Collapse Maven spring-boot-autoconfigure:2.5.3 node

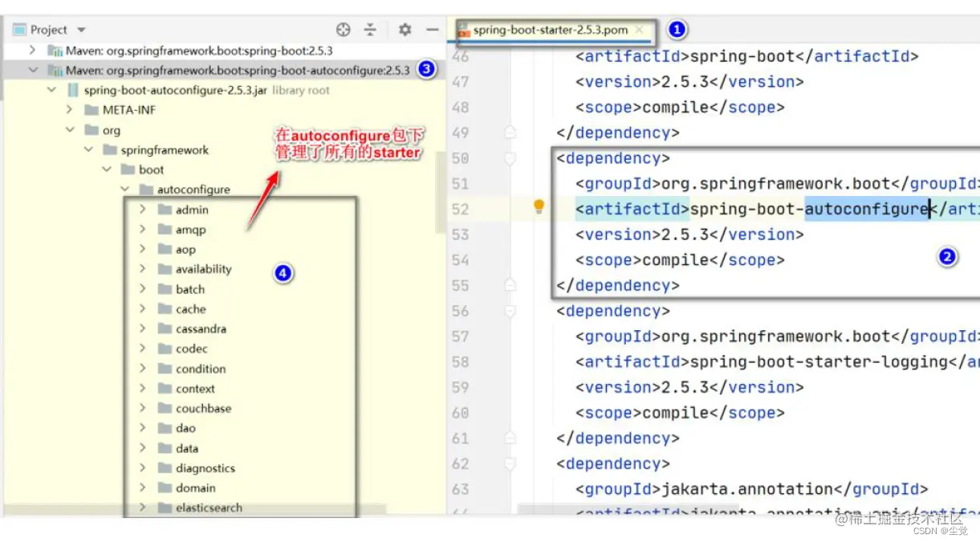tap(32, 70)
